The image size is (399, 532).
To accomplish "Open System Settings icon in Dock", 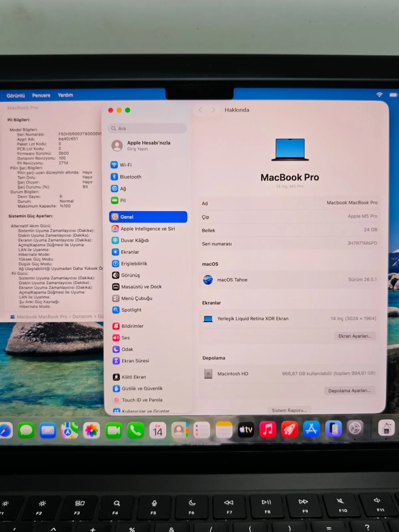I will coord(355,428).
